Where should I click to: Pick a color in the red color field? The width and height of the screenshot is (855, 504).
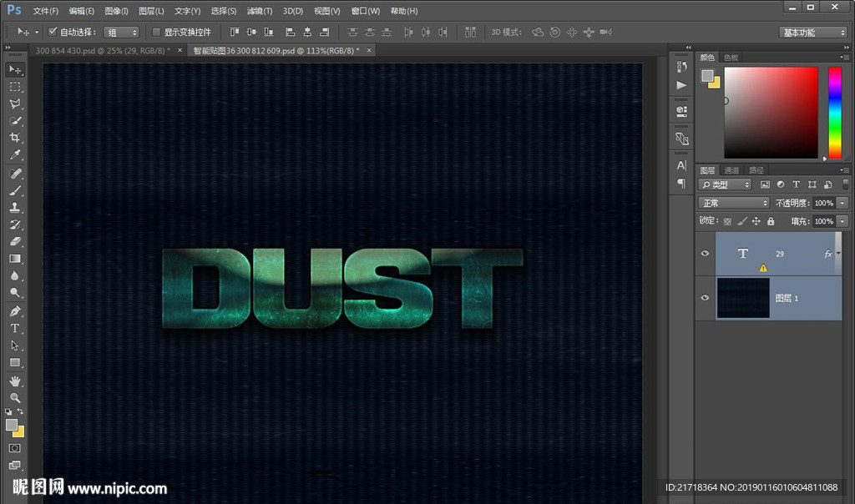pos(771,113)
